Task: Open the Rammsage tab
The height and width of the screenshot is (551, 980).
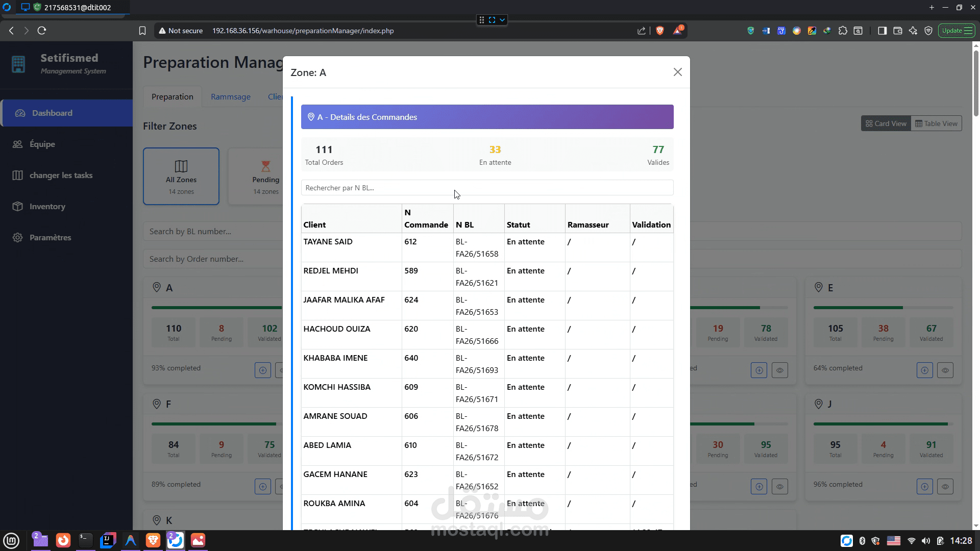Action: point(230,96)
